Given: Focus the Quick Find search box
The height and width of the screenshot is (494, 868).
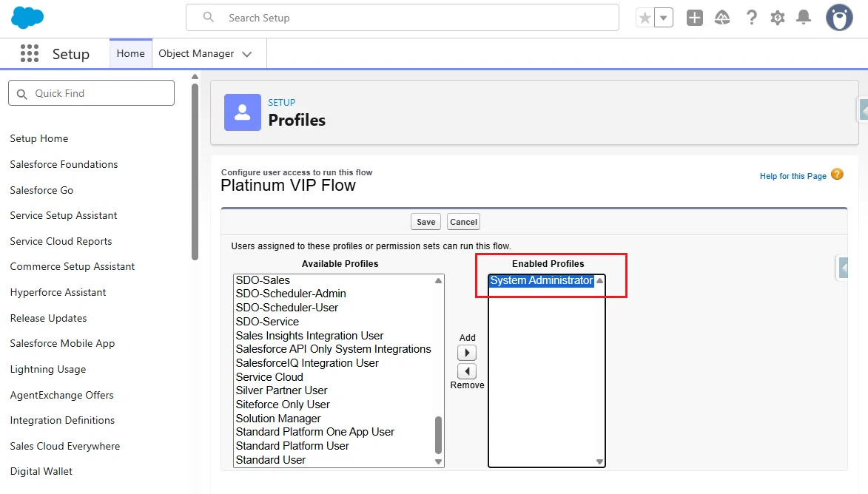Looking at the screenshot, I should click(91, 93).
